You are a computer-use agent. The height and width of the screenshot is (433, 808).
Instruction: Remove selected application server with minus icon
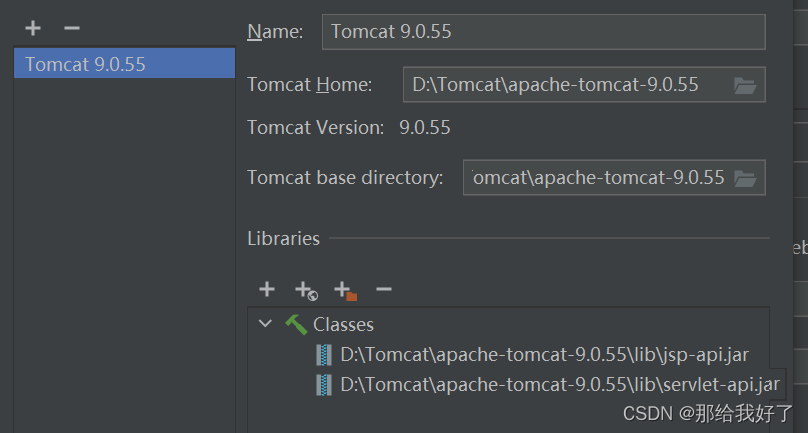coord(72,28)
